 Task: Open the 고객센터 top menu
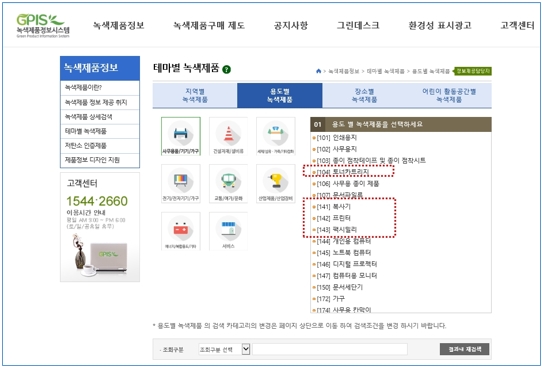tap(517, 25)
